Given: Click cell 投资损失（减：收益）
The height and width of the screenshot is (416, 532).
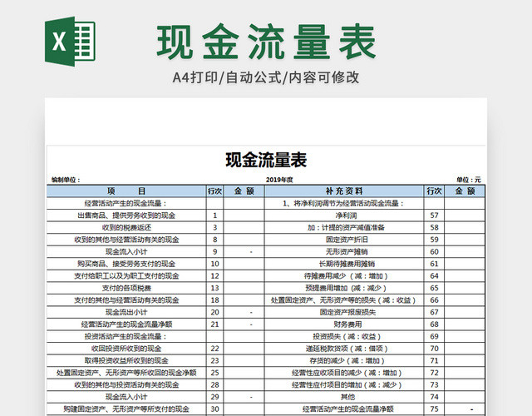Looking at the screenshot, I should point(344,336).
